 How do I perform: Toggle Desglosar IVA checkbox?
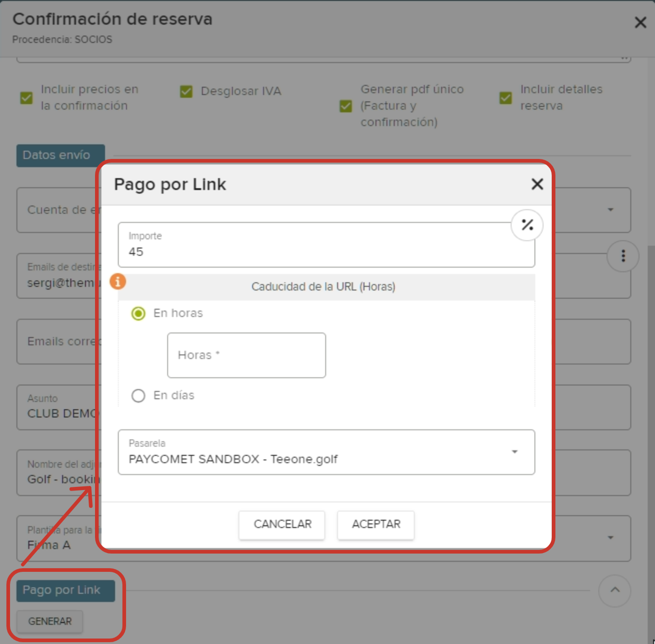tap(186, 92)
